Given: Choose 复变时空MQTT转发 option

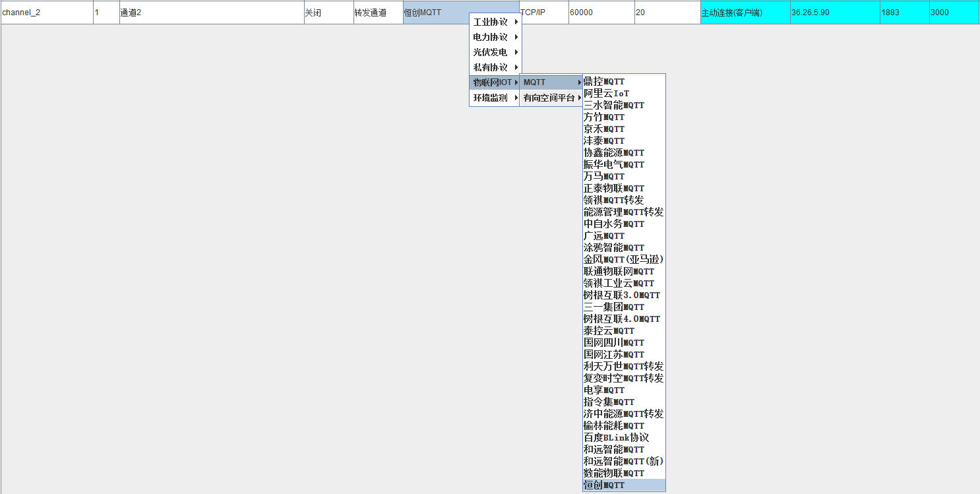Looking at the screenshot, I should pyautogui.click(x=624, y=378).
